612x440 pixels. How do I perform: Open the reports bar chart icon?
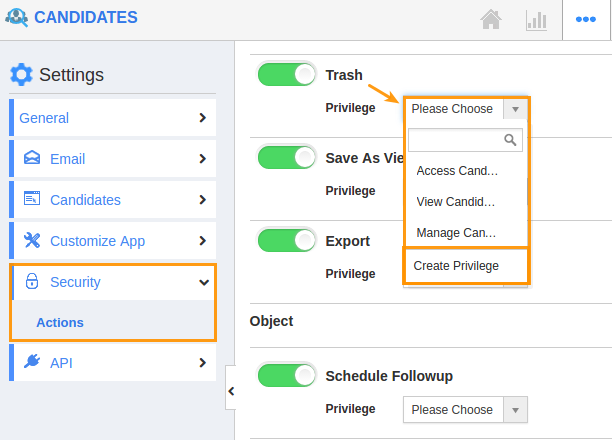click(x=536, y=20)
